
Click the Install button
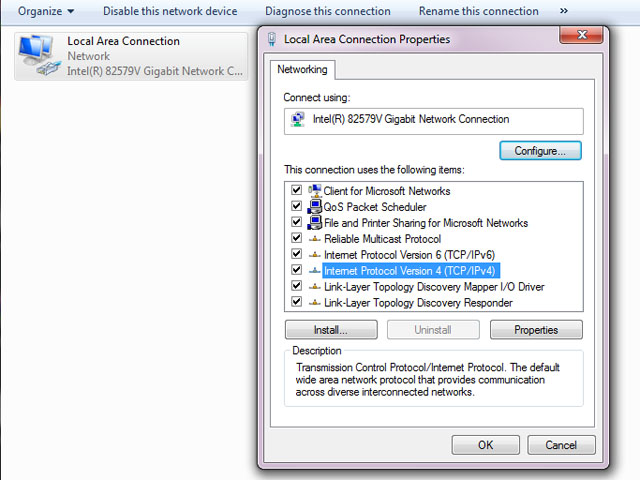[331, 330]
